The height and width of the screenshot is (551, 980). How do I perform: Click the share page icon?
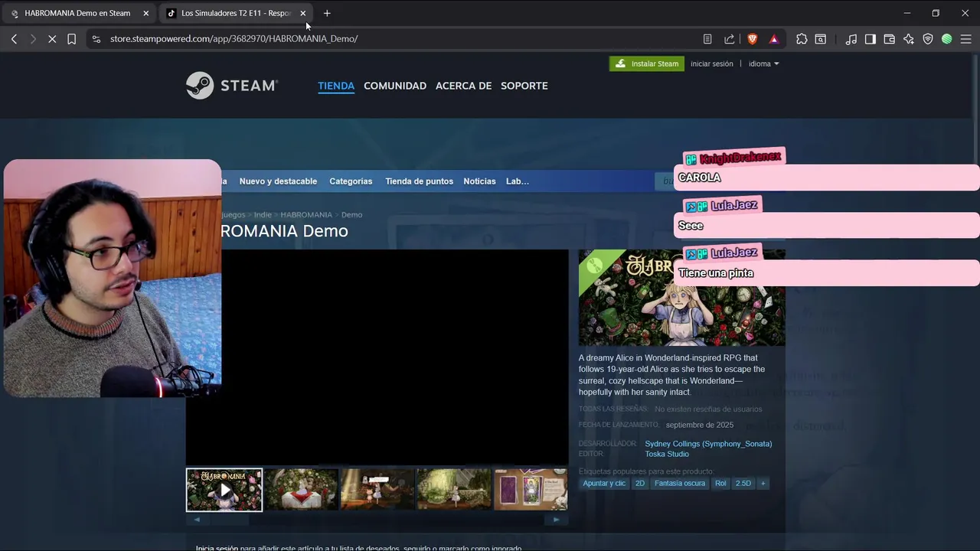(x=729, y=39)
